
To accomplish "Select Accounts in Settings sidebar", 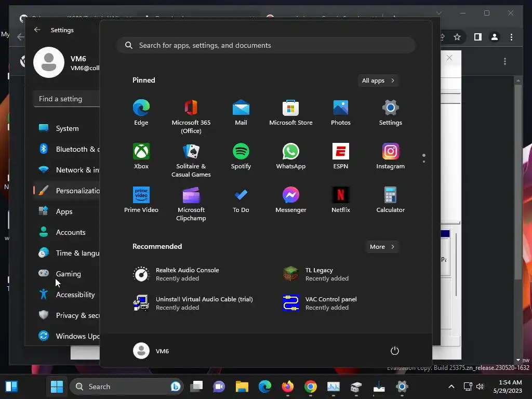I will 67,232.
